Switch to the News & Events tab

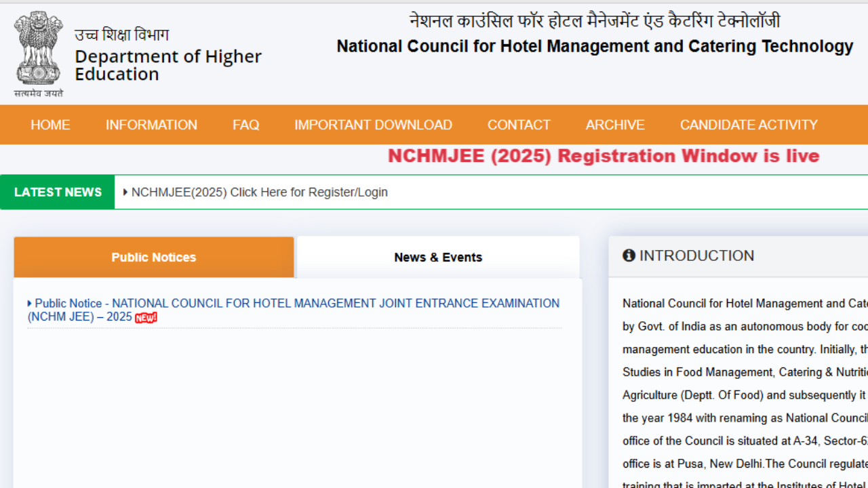pyautogui.click(x=438, y=257)
